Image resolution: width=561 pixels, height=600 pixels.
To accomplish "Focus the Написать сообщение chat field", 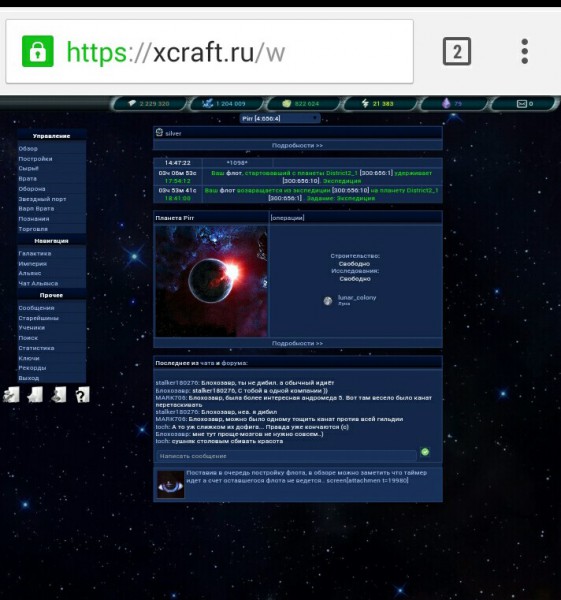I will [x=287, y=456].
